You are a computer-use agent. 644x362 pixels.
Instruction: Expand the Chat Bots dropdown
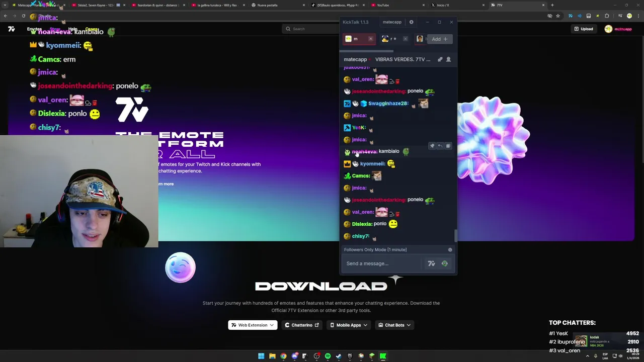tap(394, 325)
